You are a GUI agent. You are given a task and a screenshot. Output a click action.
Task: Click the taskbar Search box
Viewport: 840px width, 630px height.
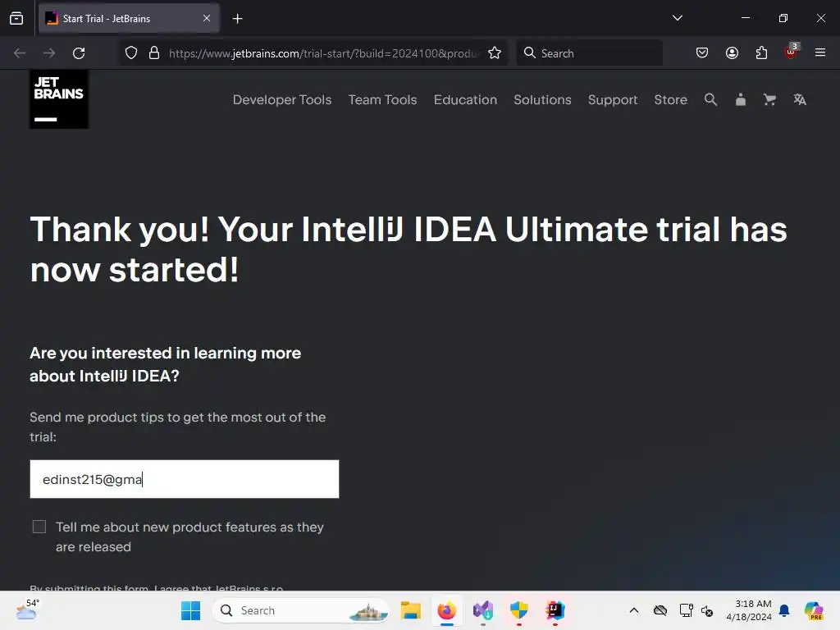pyautogui.click(x=301, y=610)
